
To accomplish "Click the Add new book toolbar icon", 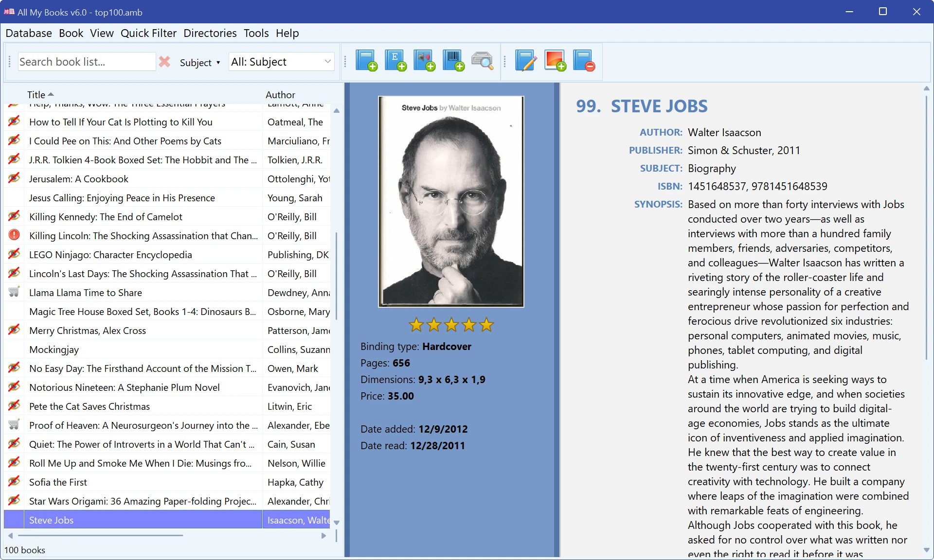I will tap(366, 61).
